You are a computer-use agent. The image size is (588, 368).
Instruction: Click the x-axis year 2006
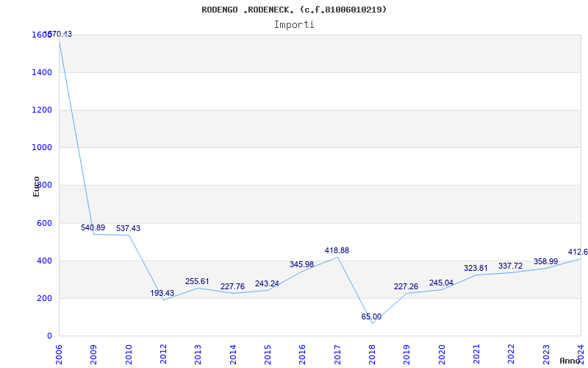(59, 355)
